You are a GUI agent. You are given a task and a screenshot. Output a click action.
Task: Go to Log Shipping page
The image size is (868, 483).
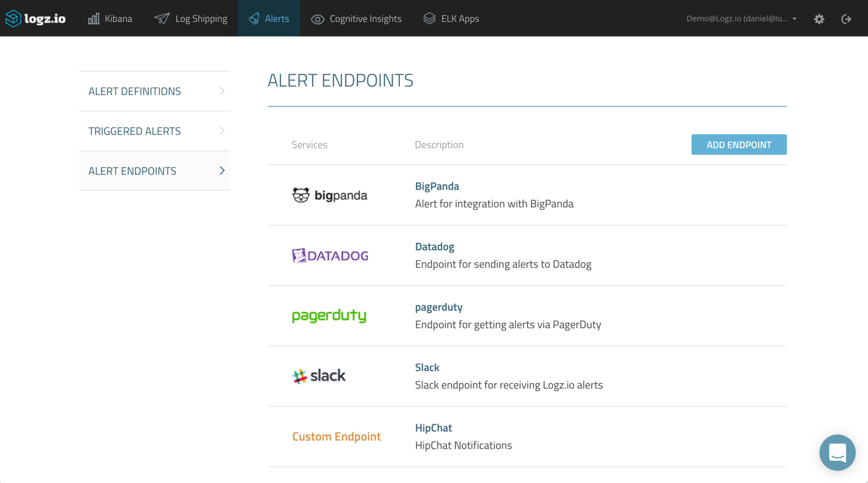(x=191, y=19)
